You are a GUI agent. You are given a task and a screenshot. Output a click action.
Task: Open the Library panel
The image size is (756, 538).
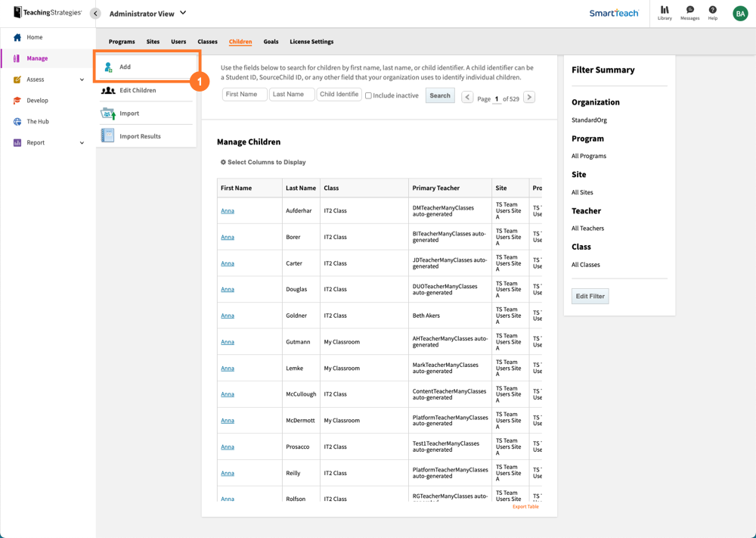(x=665, y=13)
